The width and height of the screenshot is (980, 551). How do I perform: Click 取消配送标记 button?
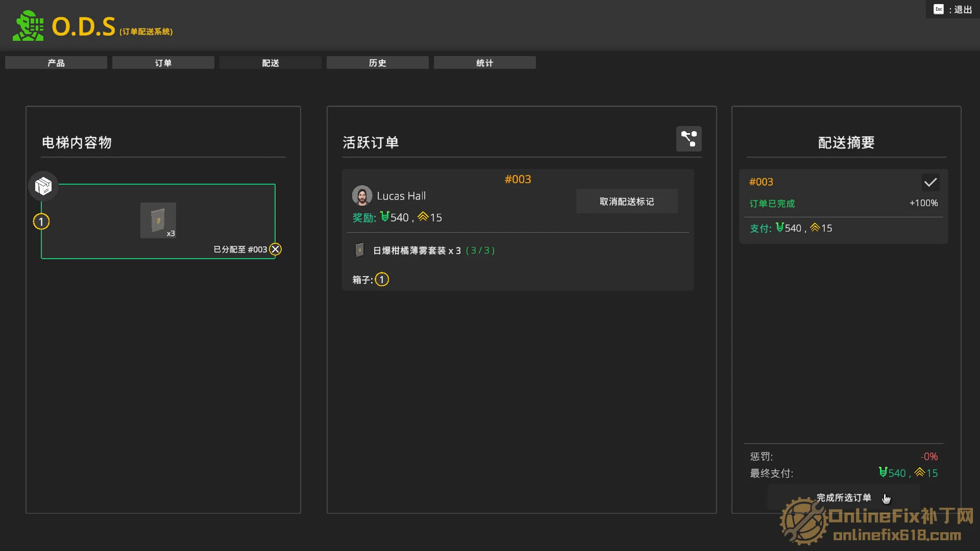627,202
